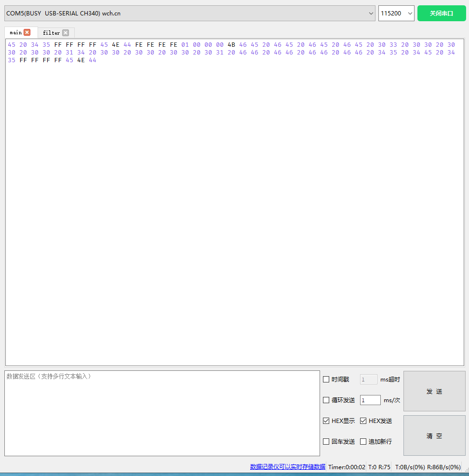Disable the HEX发送 checkbox
The height and width of the screenshot is (476, 469).
click(363, 421)
